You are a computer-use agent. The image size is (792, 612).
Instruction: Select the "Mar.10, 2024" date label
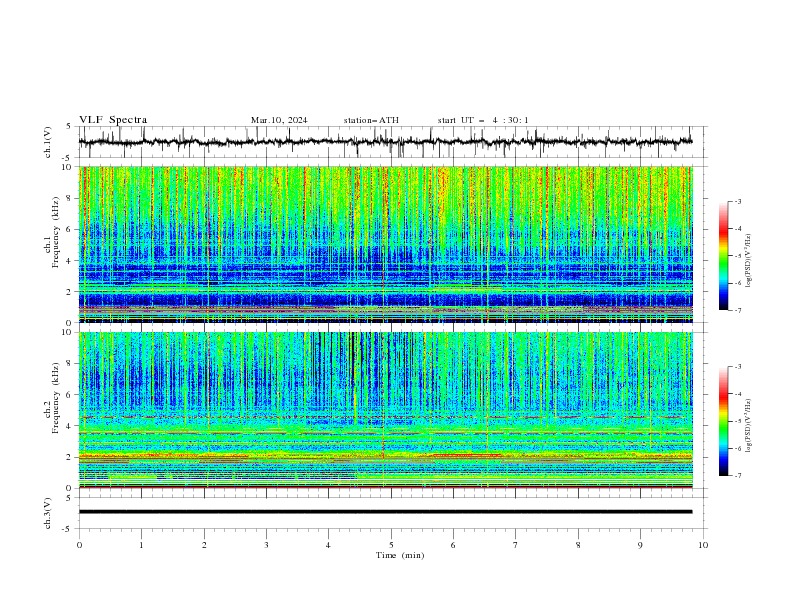coord(279,120)
